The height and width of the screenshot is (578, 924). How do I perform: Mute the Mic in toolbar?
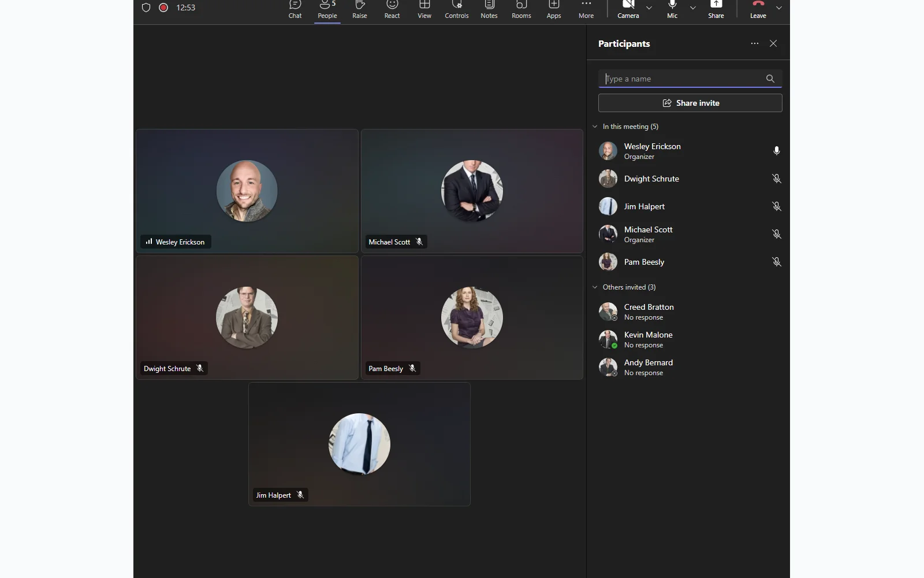coord(672,10)
